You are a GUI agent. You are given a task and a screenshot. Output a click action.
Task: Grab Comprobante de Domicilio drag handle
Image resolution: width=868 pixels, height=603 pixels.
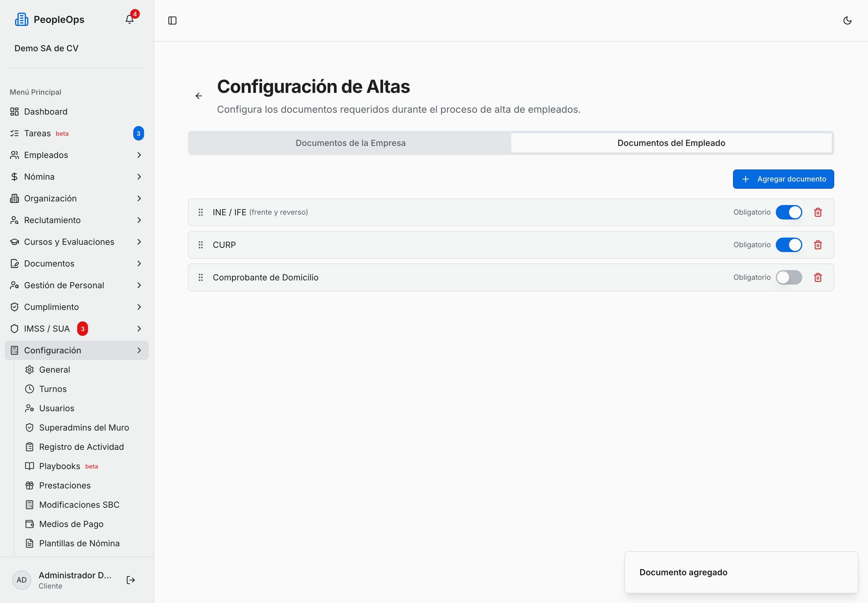[x=200, y=277]
